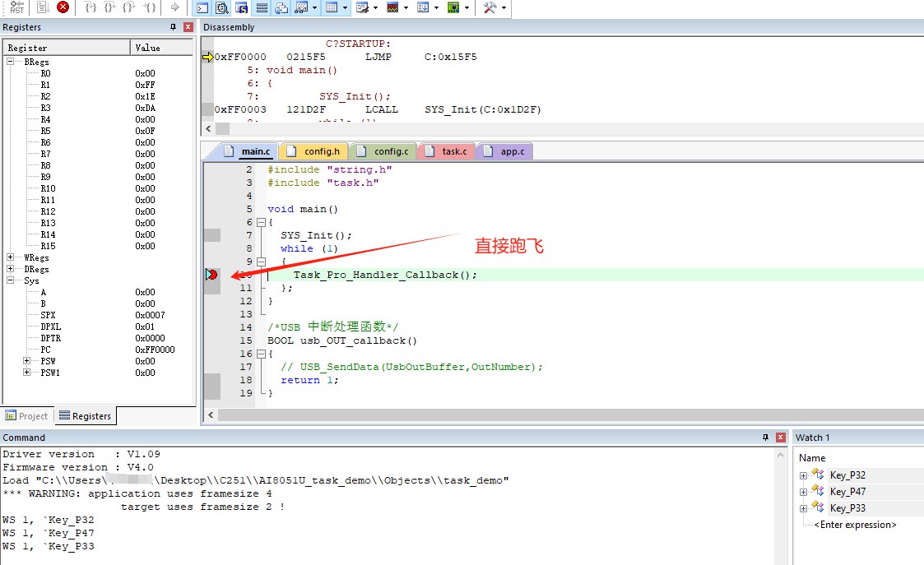The height and width of the screenshot is (565, 924).
Task: Open the Analysis windows dropdown arrow
Action: tap(406, 7)
